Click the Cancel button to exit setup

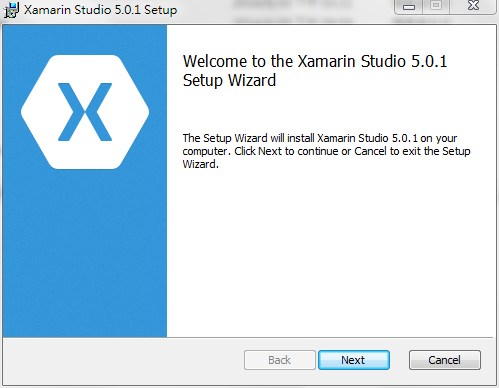[x=445, y=360]
